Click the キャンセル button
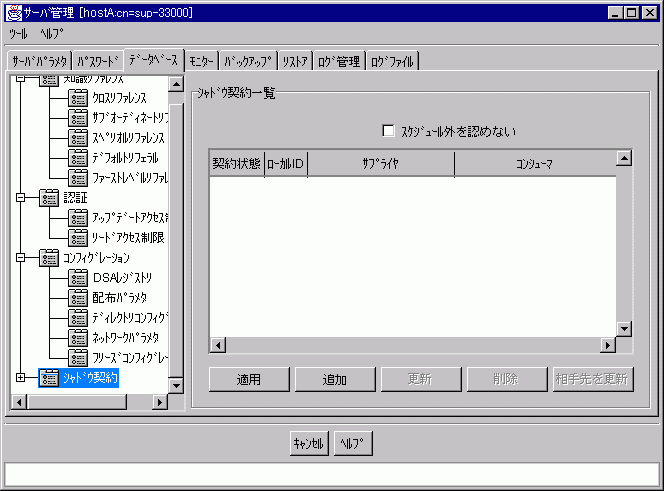 309,443
